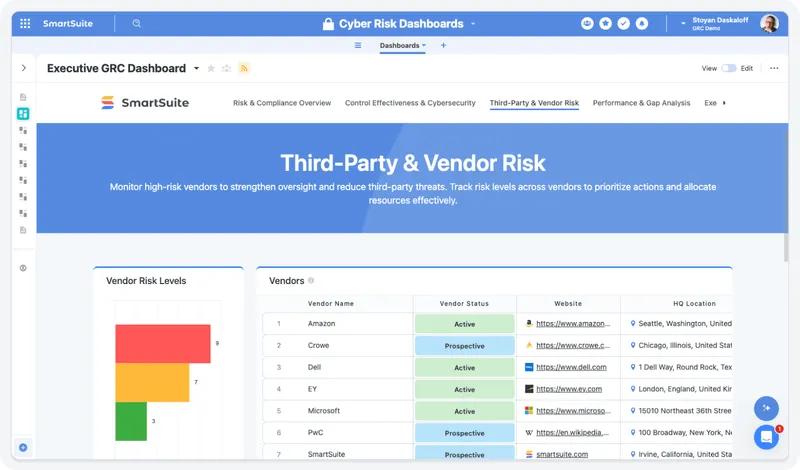Open the ey.com website link
The width and height of the screenshot is (800, 470).
click(569, 389)
